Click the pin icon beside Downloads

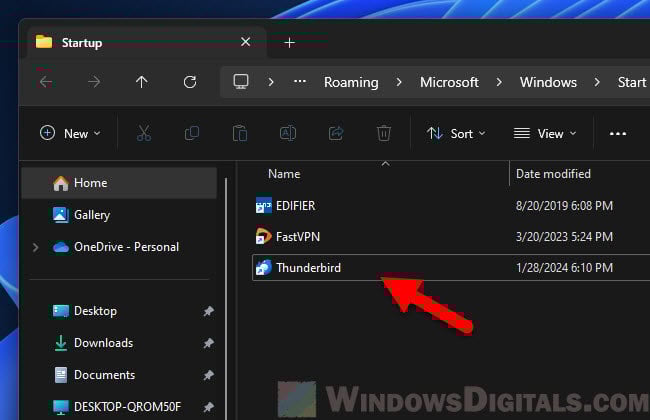point(208,343)
